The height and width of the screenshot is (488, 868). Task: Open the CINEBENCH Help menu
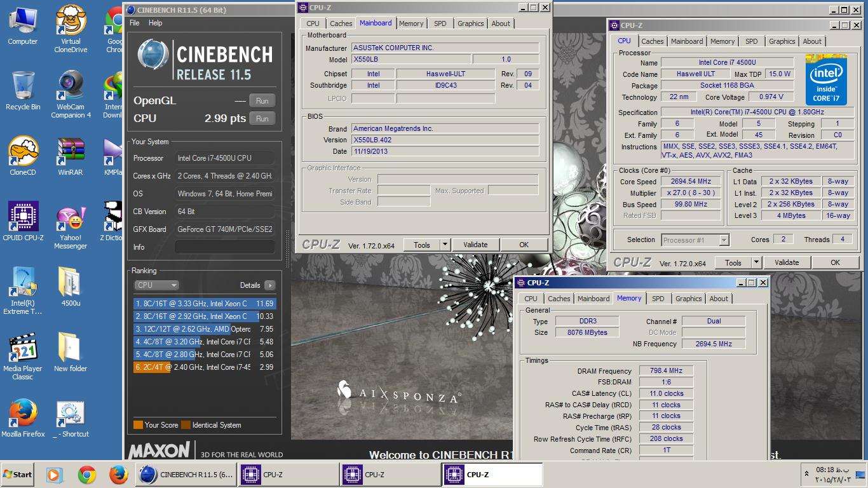[x=155, y=23]
